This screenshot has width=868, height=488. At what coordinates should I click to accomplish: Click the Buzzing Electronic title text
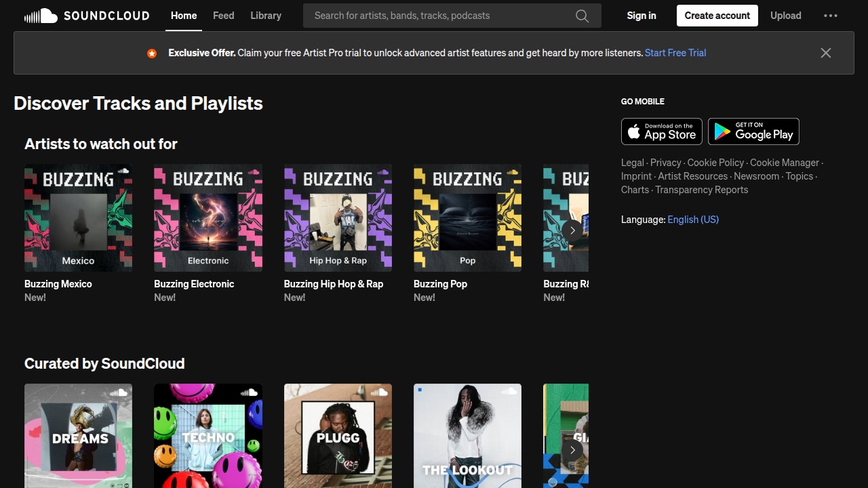click(x=194, y=284)
